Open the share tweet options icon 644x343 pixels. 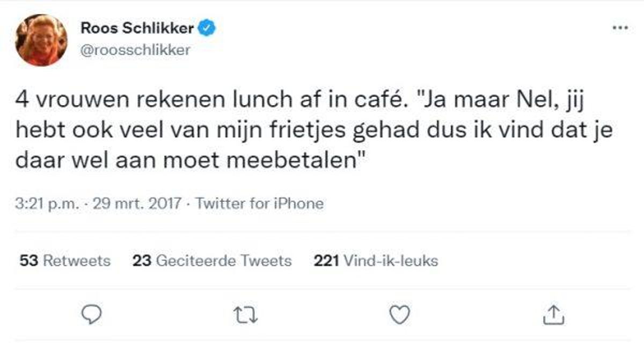click(x=554, y=315)
